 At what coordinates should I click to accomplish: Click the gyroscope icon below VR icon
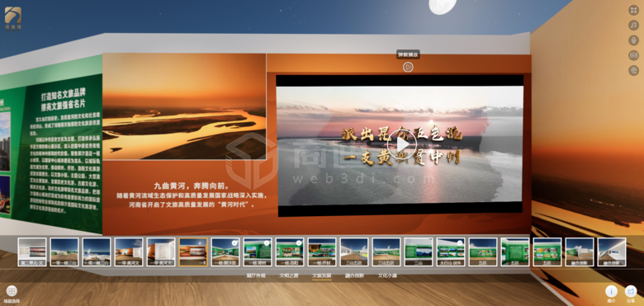633,71
